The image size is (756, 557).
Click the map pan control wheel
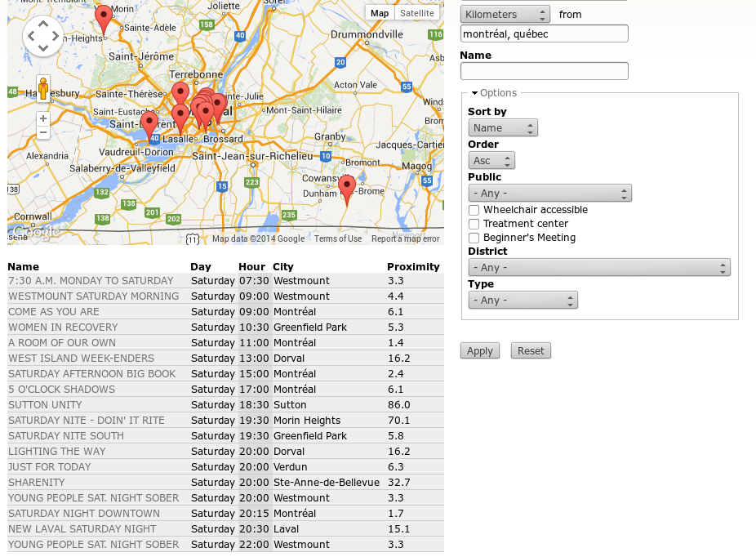(43, 35)
